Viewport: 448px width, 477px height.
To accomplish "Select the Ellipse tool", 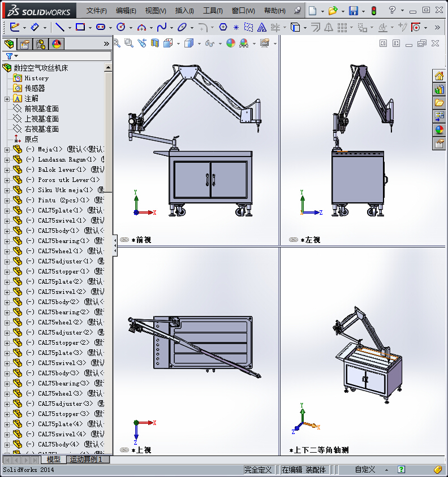I will tap(182, 27).
